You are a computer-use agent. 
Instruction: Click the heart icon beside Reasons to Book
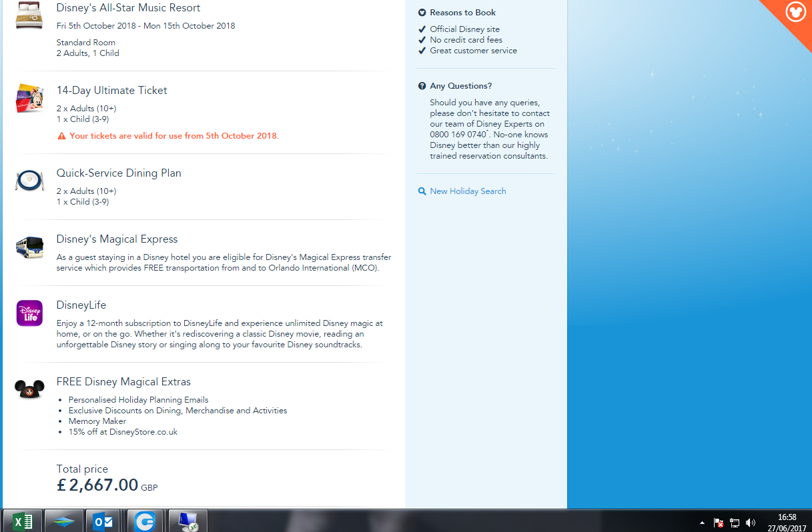pos(422,13)
